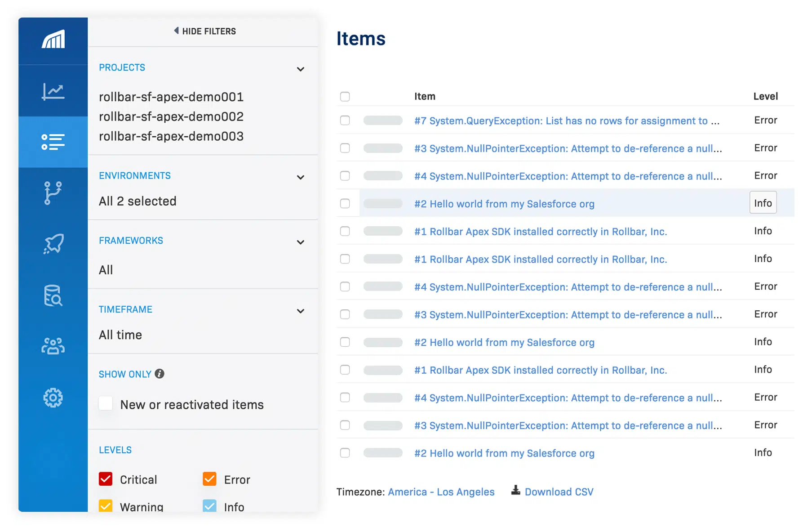812x528 pixels.
Task: Open the Show Only info tooltip
Action: coord(159,373)
